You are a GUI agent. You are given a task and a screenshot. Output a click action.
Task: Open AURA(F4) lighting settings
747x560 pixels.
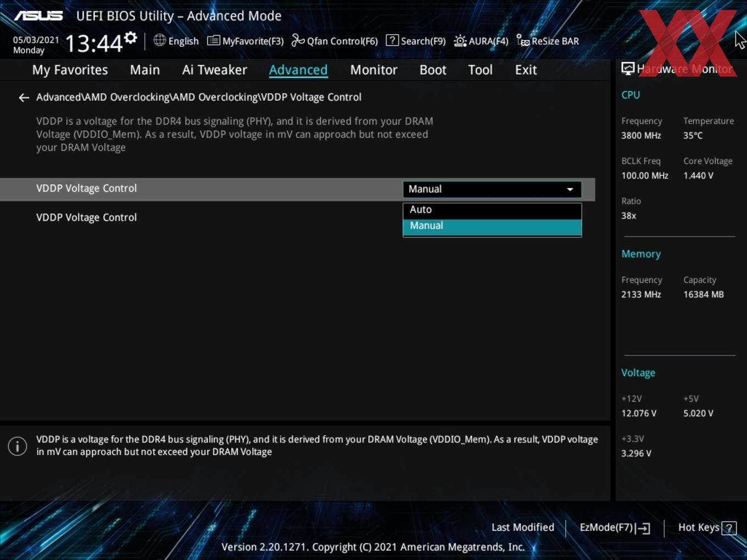(481, 41)
